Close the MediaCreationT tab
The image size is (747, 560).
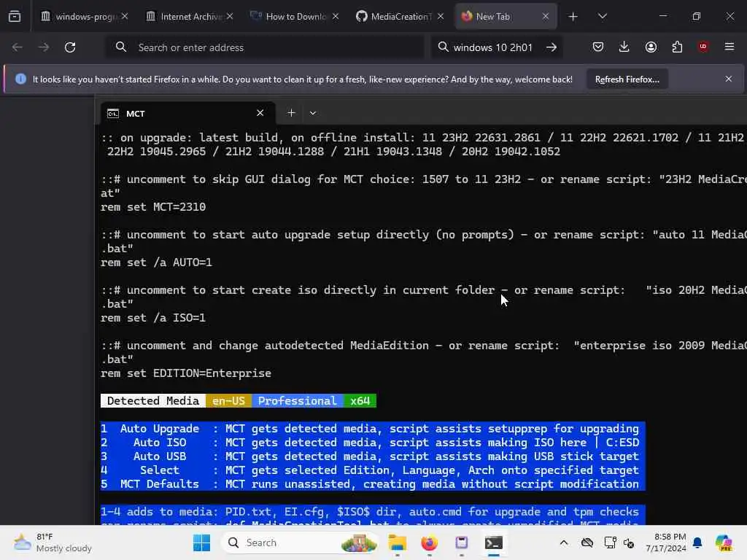click(x=441, y=17)
